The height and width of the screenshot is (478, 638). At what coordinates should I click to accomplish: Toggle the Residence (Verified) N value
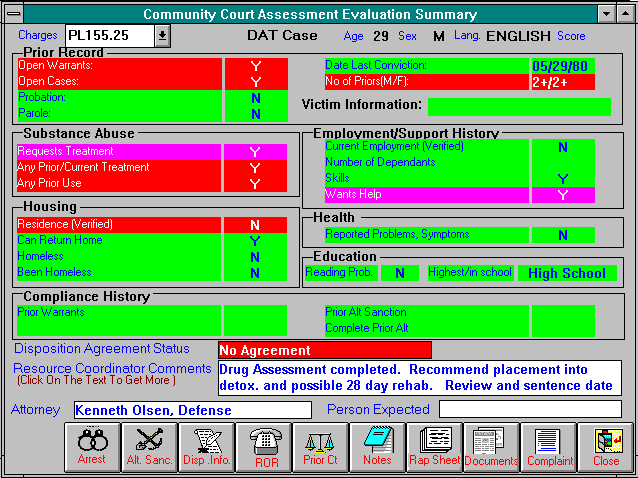click(255, 225)
